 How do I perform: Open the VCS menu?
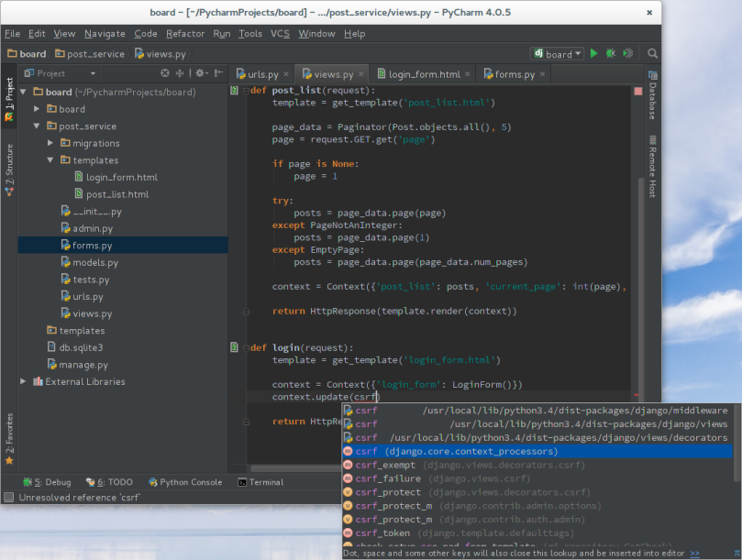tap(280, 34)
